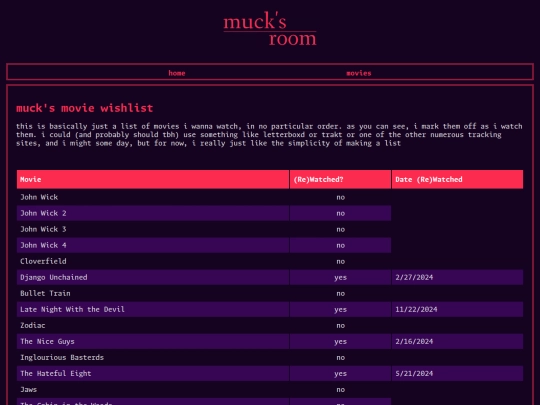Select the Django Unchained cell

pyautogui.click(x=153, y=277)
